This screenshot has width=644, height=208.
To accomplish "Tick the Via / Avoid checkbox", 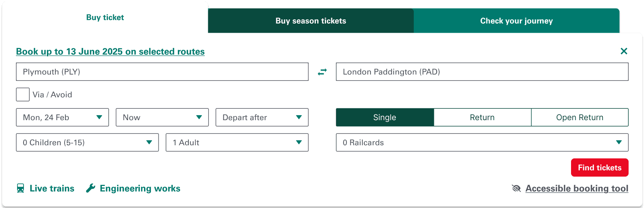I will pos(23,95).
